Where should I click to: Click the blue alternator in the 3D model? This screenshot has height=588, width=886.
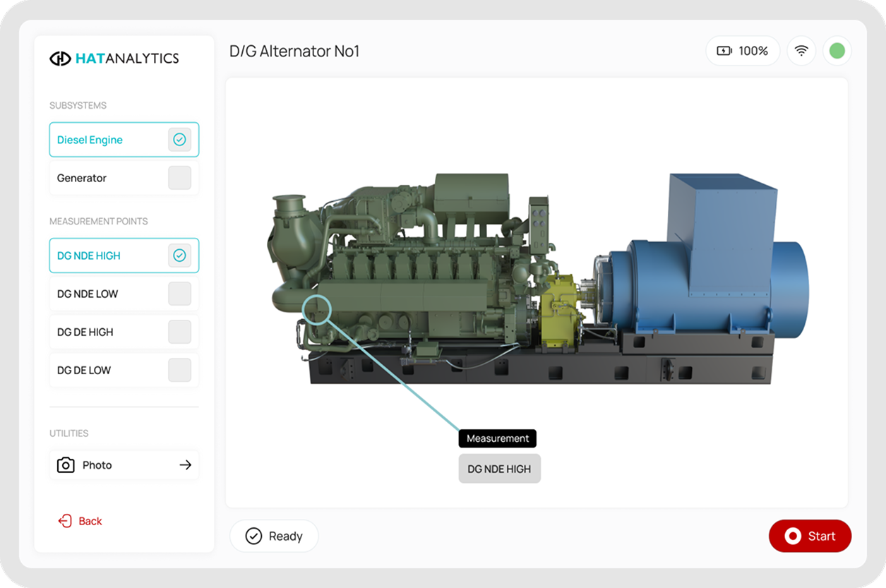click(x=706, y=282)
